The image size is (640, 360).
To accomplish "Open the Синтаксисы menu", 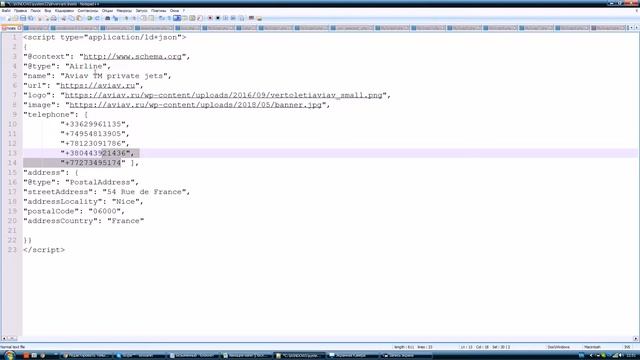I will 88,11.
